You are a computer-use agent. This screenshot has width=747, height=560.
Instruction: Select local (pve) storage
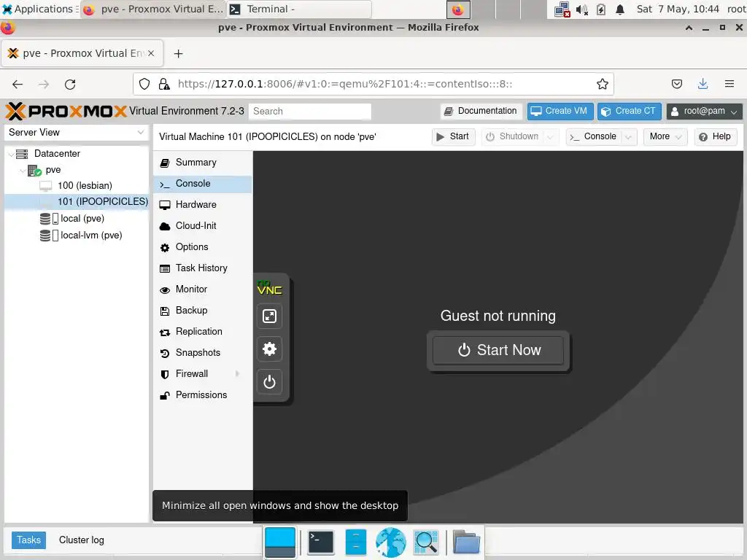(82, 219)
